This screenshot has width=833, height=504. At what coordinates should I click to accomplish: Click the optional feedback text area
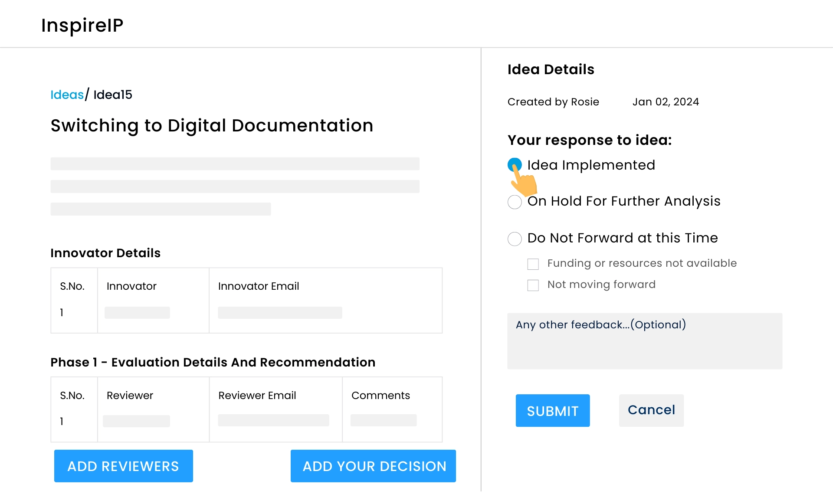point(645,340)
